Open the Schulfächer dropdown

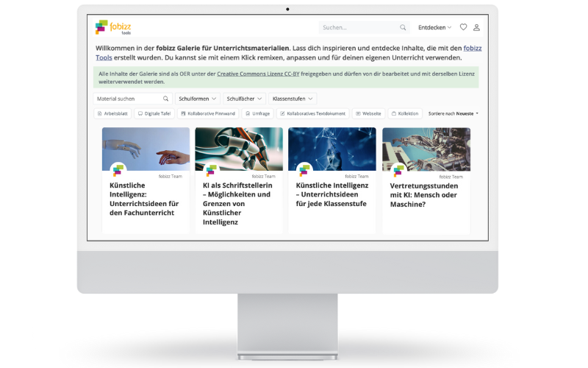pyautogui.click(x=243, y=99)
